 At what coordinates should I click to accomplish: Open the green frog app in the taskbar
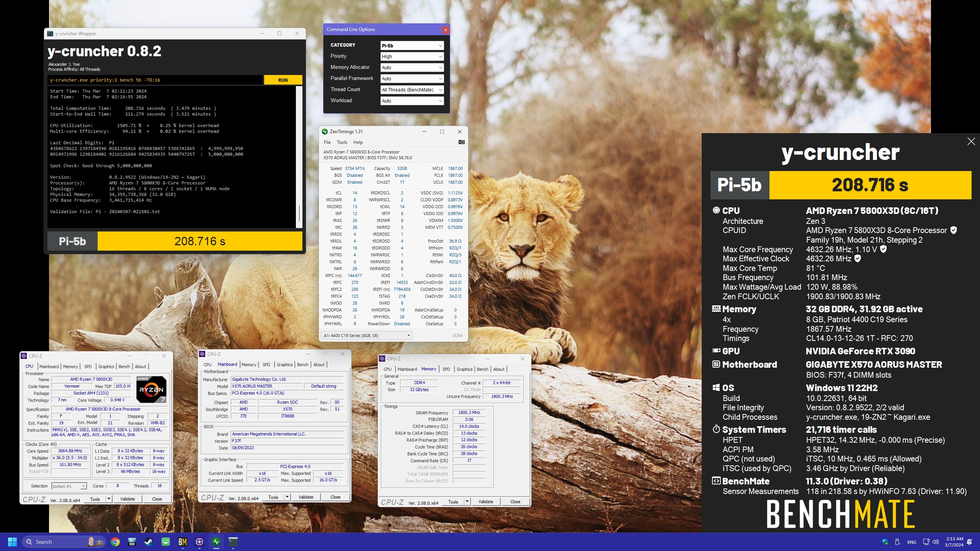pyautogui.click(x=166, y=542)
